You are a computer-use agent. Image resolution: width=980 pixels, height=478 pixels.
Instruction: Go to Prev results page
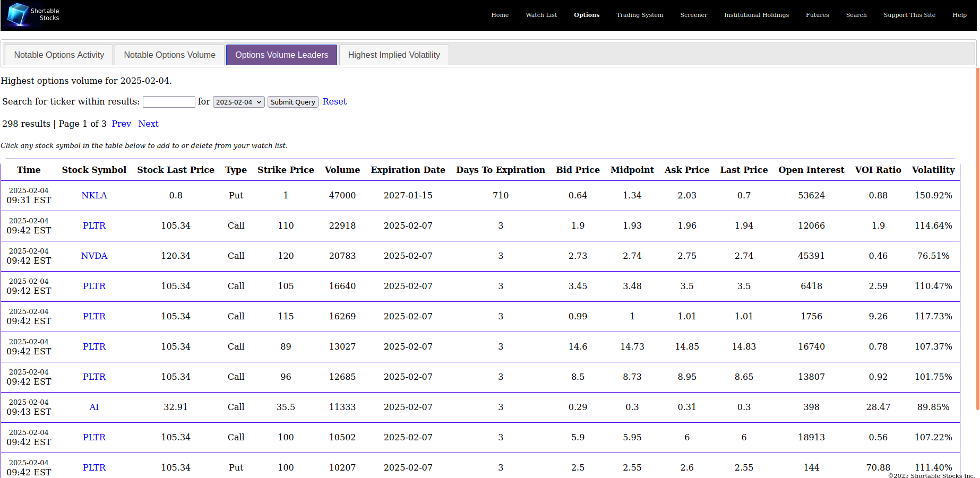tap(121, 124)
